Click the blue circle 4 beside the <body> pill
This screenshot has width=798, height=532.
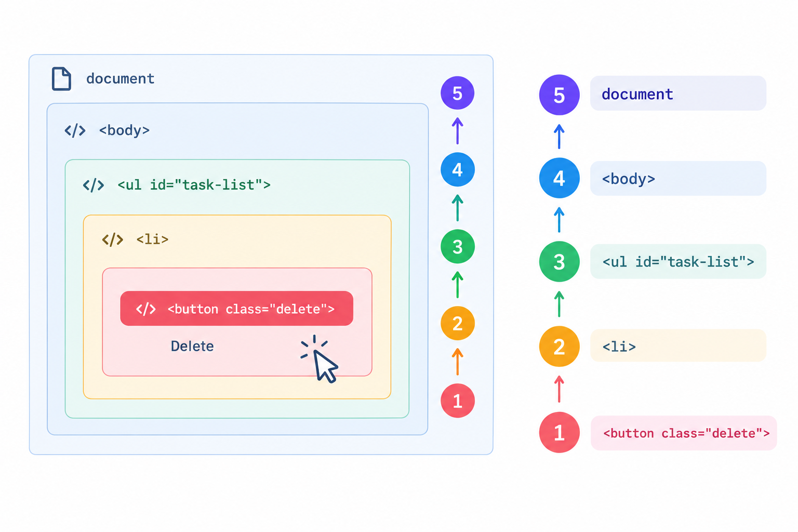pos(559,178)
